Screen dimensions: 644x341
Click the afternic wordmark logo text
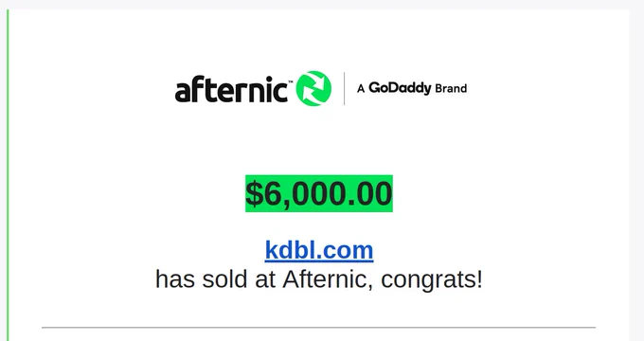(x=231, y=89)
